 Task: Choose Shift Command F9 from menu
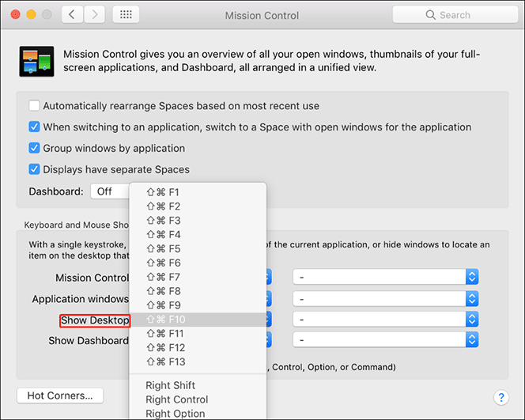[198, 305]
